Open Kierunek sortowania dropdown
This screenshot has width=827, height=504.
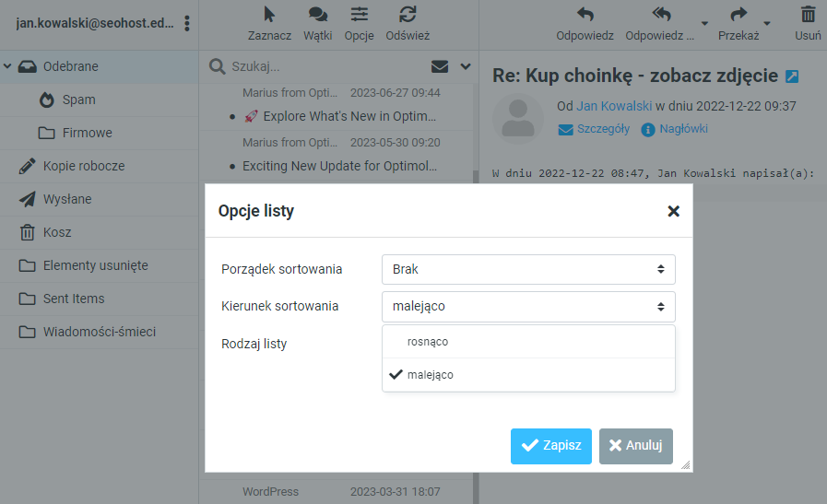pos(528,306)
